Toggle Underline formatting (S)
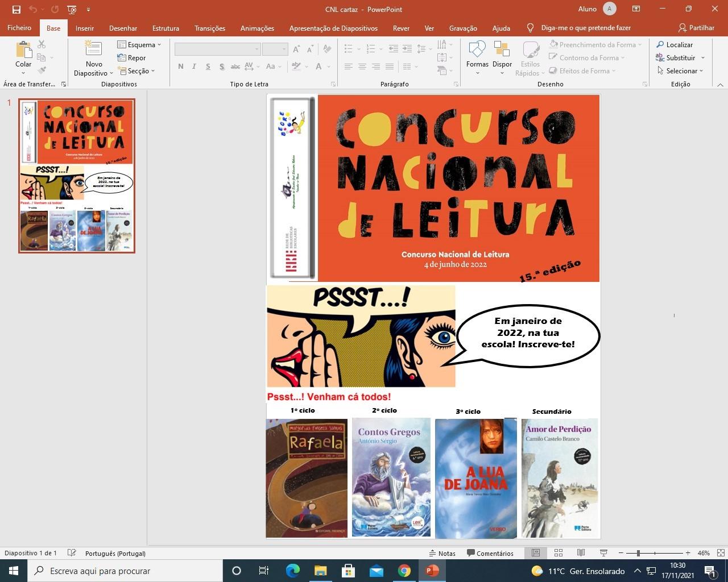The width and height of the screenshot is (728, 582). [208, 66]
